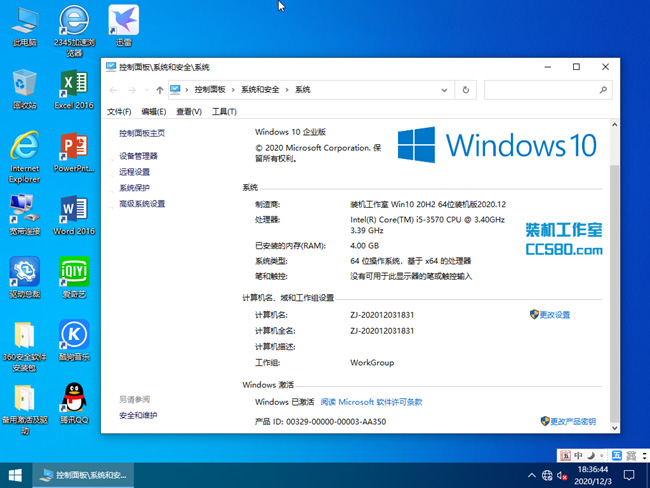Screen dimensions: 650x488
Task: Open the IME bar options handle
Action: coord(644,456)
